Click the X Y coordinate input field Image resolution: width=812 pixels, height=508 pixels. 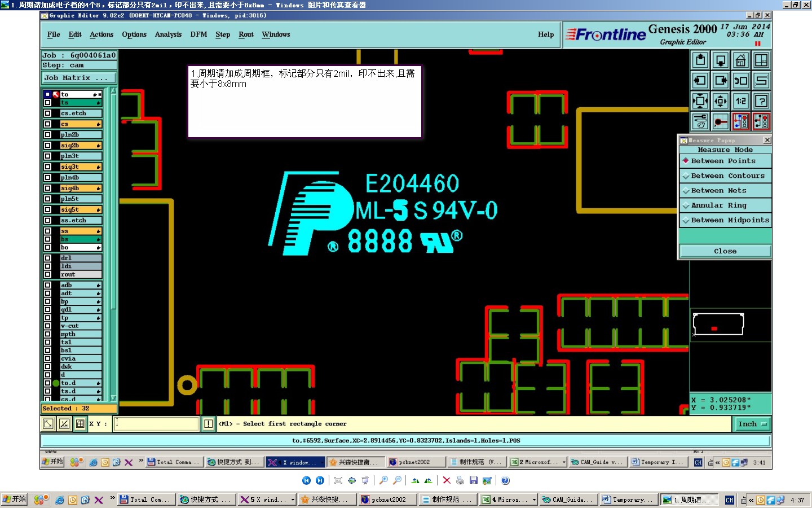tap(156, 424)
